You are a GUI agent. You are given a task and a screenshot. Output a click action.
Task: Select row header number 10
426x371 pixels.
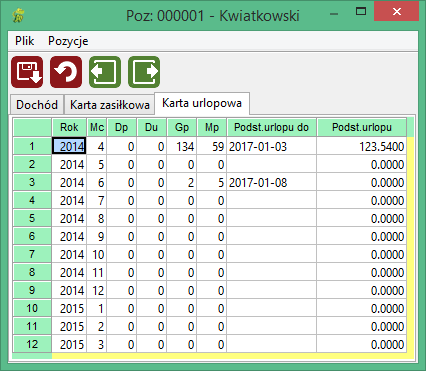point(32,308)
